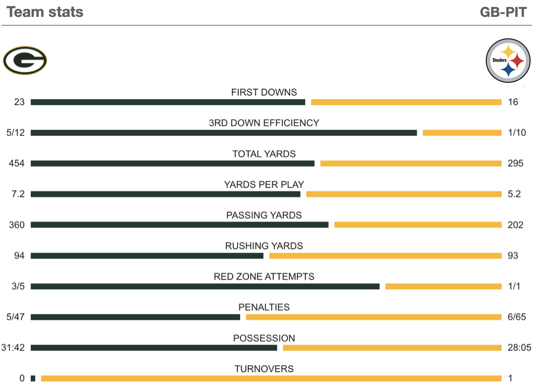Click Packers possession time 31:42

pos(13,348)
